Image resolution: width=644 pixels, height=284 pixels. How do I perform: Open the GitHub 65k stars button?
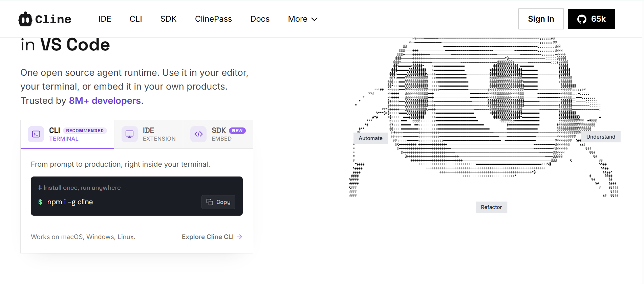pos(591,19)
